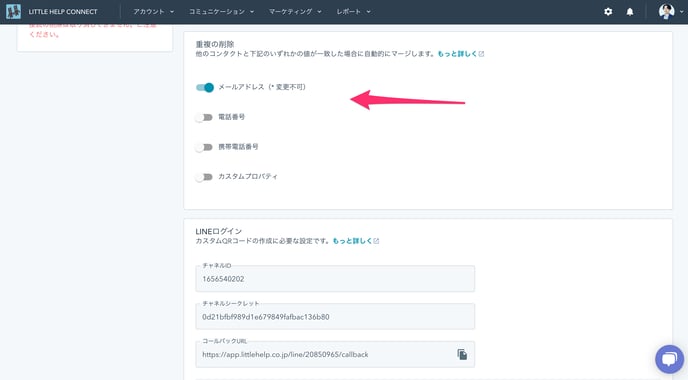
Task: Click もっと詳しく link under LINEログイン
Action: point(352,241)
